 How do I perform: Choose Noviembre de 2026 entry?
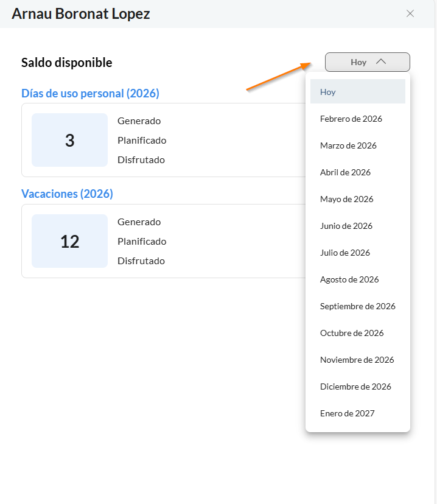[x=357, y=360]
